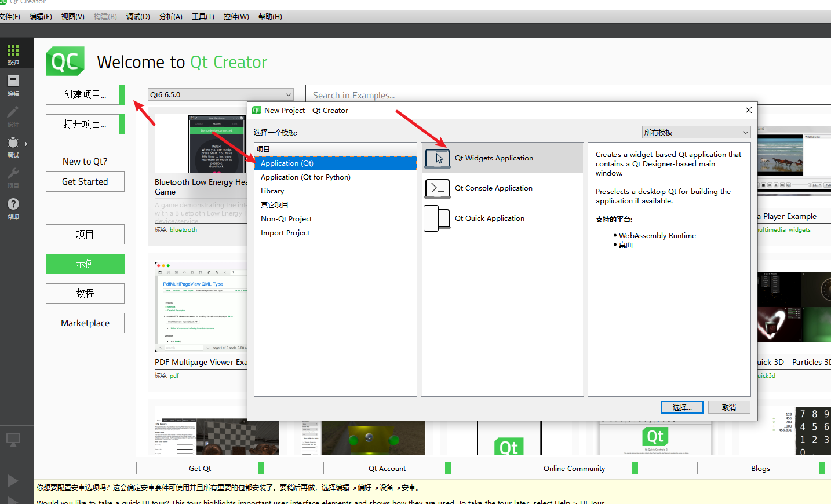This screenshot has height=504, width=831.
Task: Select the Import Project category
Action: 336,233
